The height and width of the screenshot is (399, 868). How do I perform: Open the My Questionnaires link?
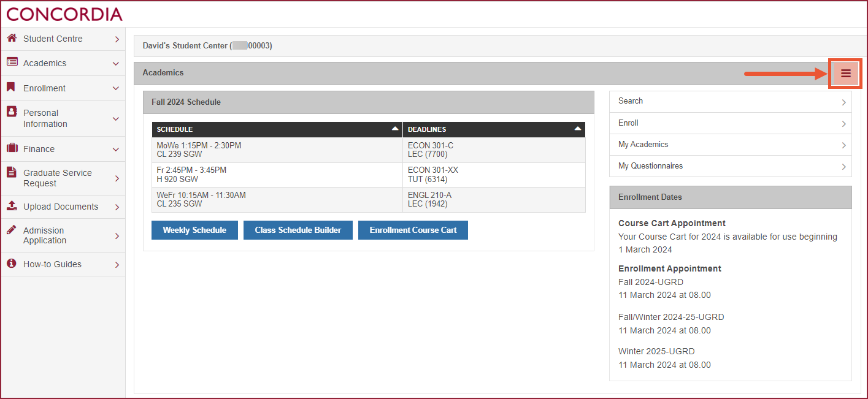pos(730,166)
